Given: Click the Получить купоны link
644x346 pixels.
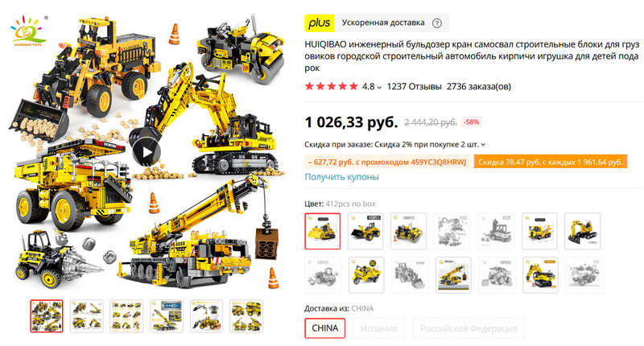Looking at the screenshot, I should [341, 177].
